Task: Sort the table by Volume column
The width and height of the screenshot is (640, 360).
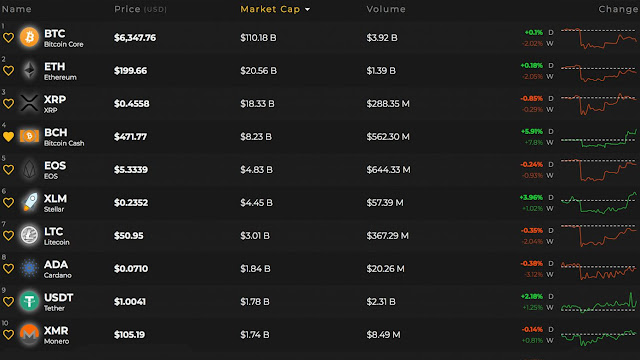Action: (386, 9)
